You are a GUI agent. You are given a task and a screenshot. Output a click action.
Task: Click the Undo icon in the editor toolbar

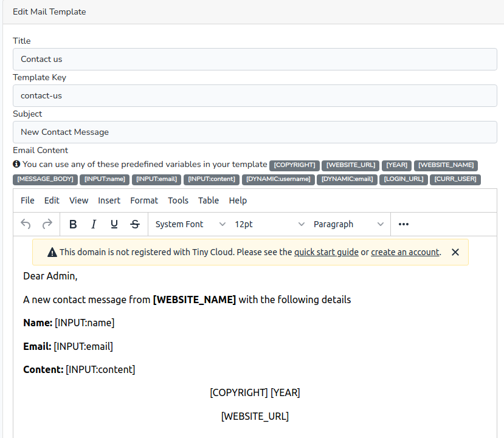click(25, 224)
